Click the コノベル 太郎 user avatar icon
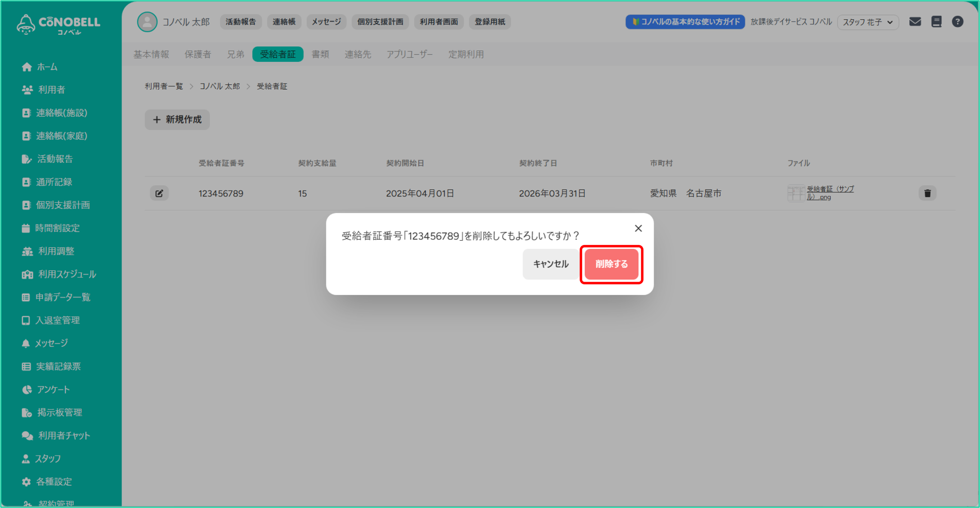The width and height of the screenshot is (980, 508). coord(147,22)
